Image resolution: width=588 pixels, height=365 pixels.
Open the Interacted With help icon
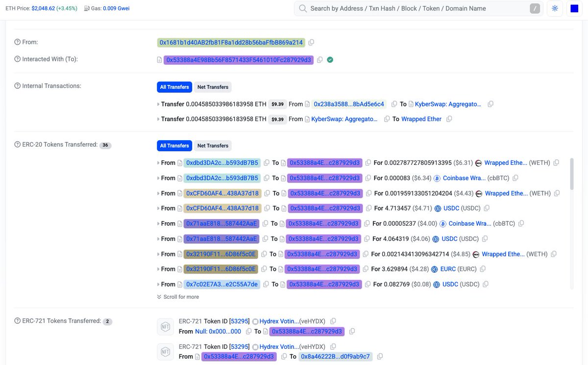click(17, 59)
